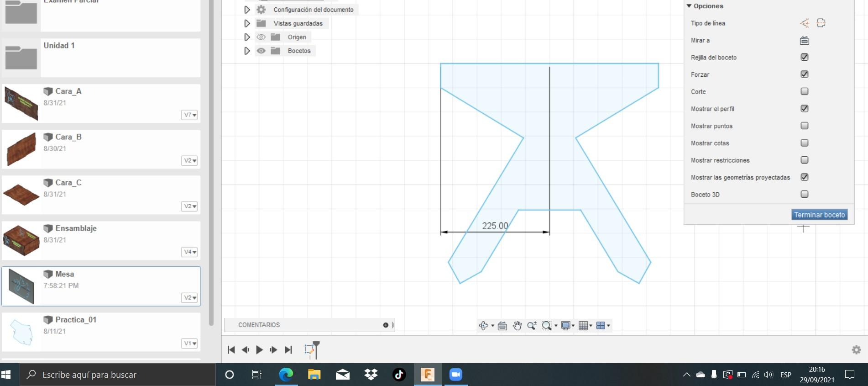This screenshot has height=386, width=868.
Task: Jump to the timeline end
Action: (288, 350)
